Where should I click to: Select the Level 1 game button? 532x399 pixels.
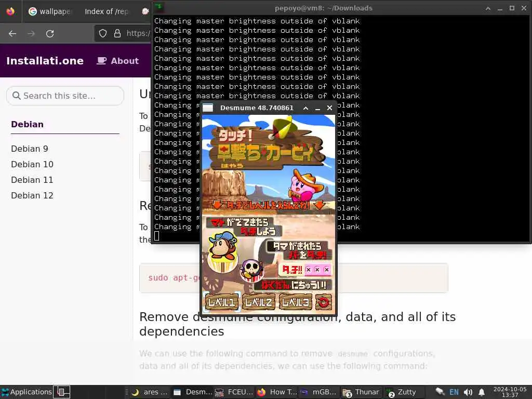tap(222, 302)
